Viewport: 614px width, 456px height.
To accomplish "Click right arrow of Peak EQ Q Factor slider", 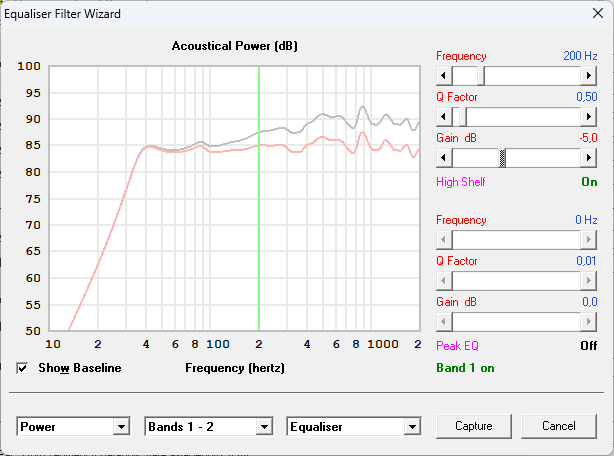I will pyautogui.click(x=589, y=281).
